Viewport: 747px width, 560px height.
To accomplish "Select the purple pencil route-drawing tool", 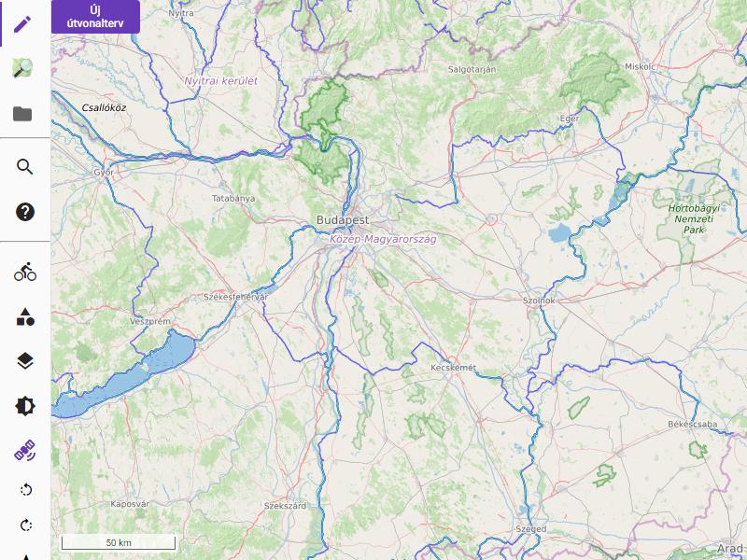I will point(22,24).
